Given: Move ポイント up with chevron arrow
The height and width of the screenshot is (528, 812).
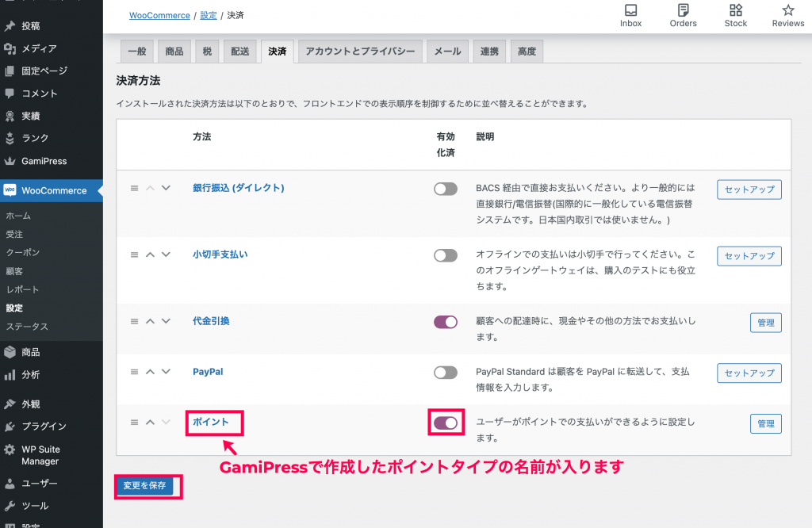Looking at the screenshot, I should pos(150,423).
